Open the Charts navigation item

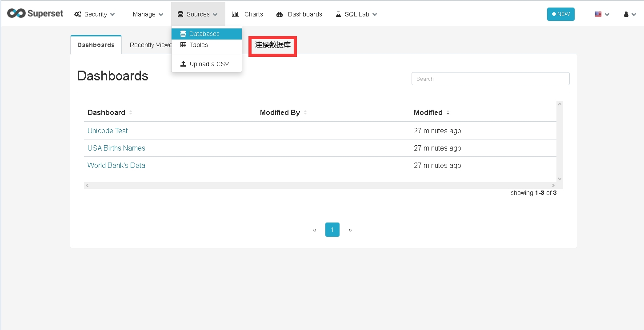[x=248, y=14]
